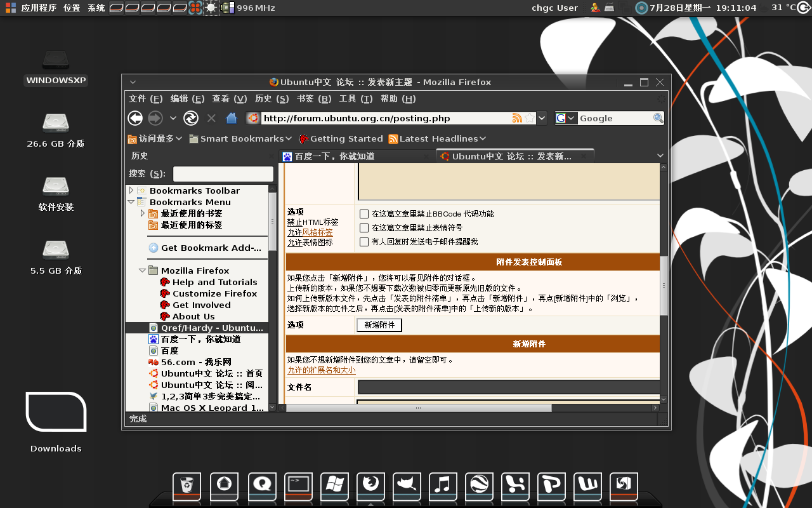Click in the Google search box
The image size is (812, 508).
pos(615,118)
